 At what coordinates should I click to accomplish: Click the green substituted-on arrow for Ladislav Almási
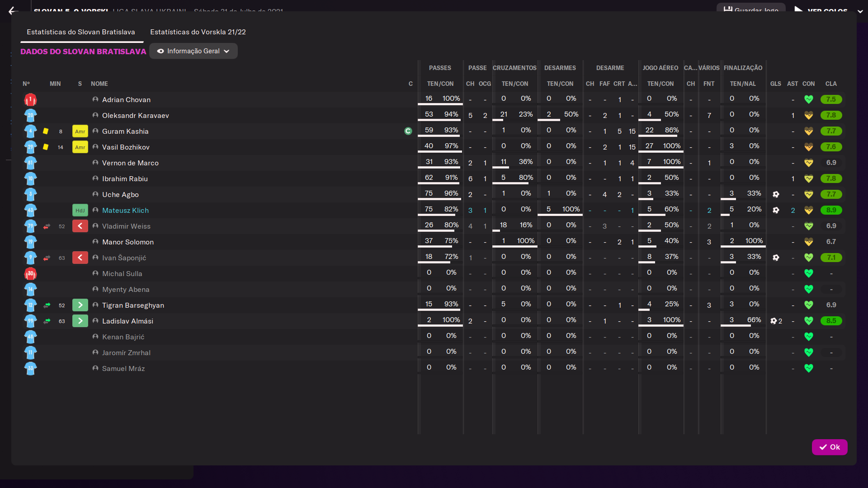[x=80, y=321]
